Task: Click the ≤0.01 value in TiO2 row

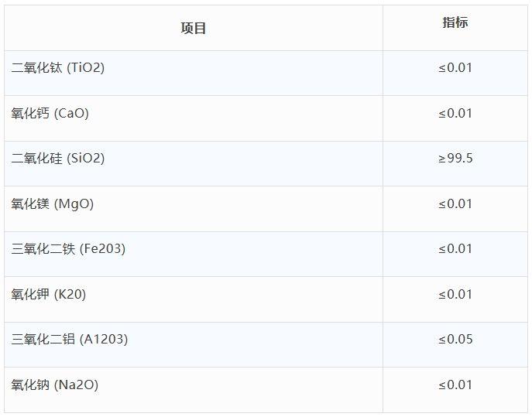Action: pyautogui.click(x=455, y=68)
